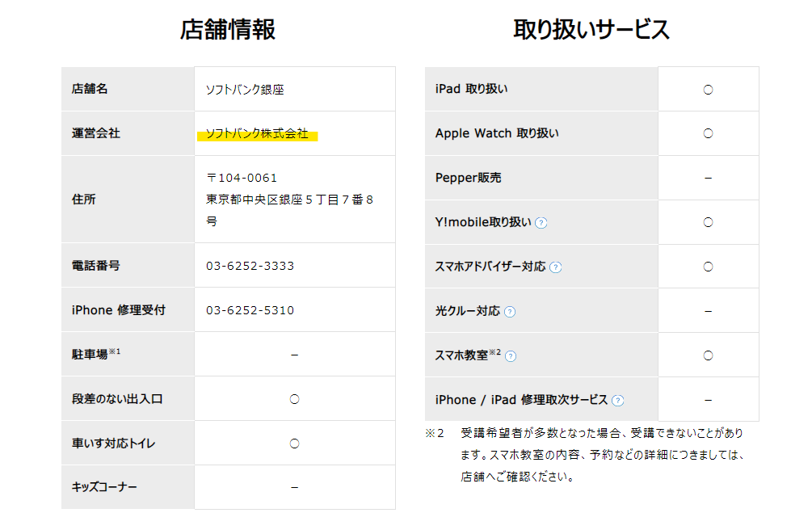Select the iPhone / iPad 修理取次サービス label
Screen dimensions: 812x513
coord(521,400)
